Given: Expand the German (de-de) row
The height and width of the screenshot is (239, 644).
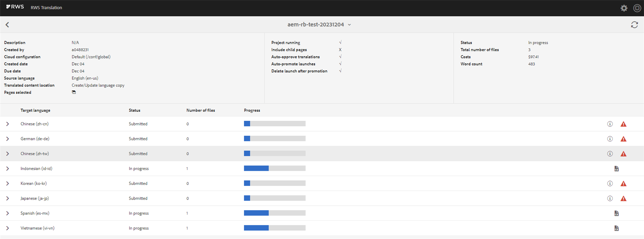Looking at the screenshot, I should pyautogui.click(x=8, y=139).
